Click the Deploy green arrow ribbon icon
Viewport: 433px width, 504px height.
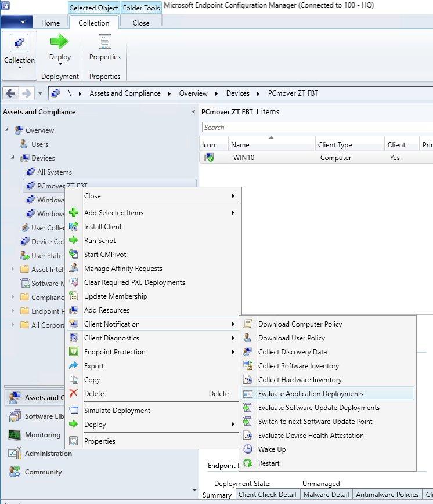coord(60,41)
